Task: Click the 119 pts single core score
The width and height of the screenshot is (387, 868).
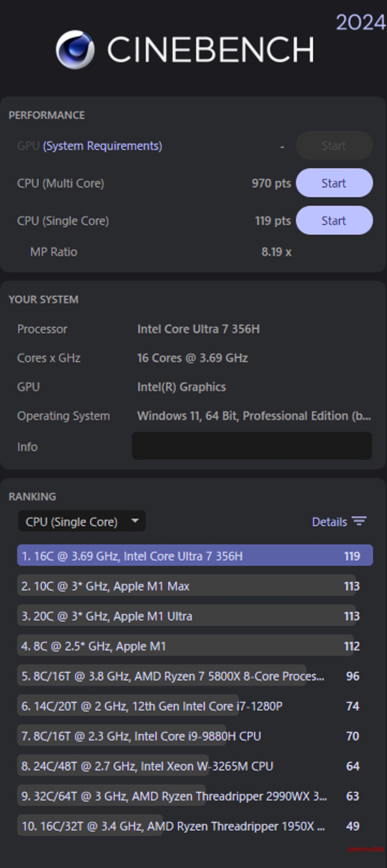Action: [273, 221]
